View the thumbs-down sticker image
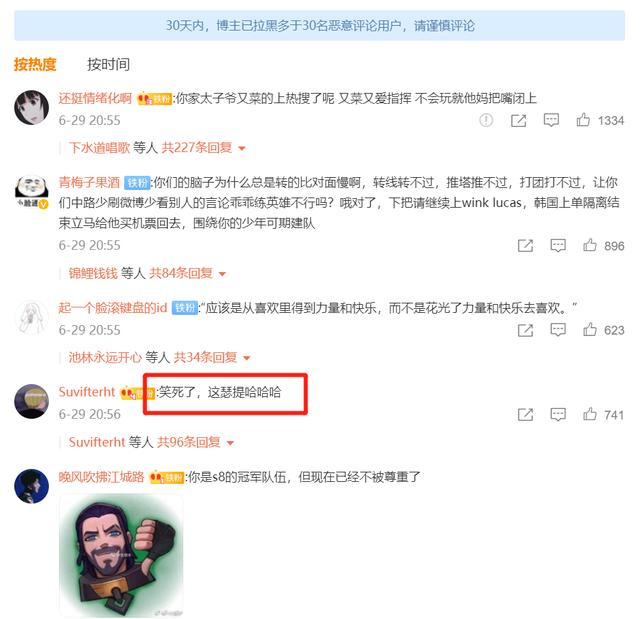640x619 pixels. [x=121, y=555]
